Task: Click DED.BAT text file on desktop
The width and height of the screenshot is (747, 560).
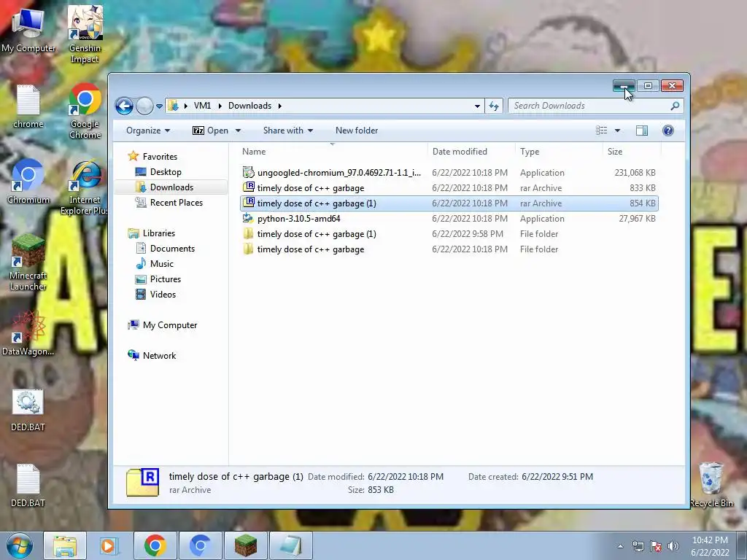Action: click(x=28, y=486)
